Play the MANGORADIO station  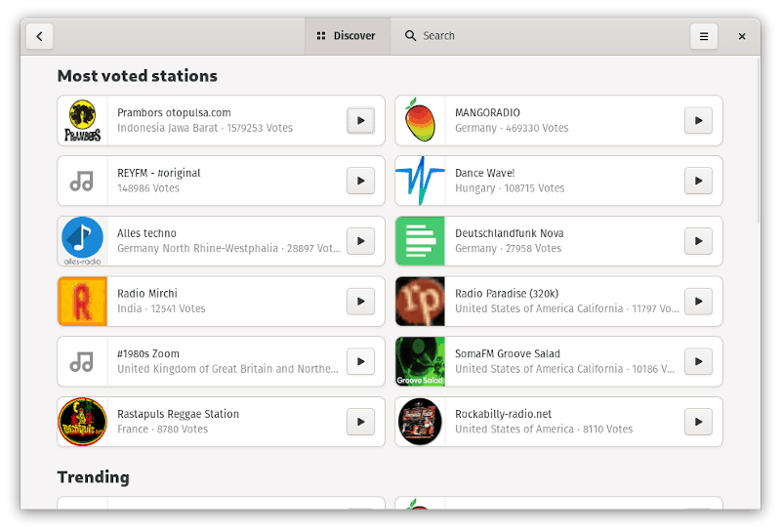[x=698, y=120]
